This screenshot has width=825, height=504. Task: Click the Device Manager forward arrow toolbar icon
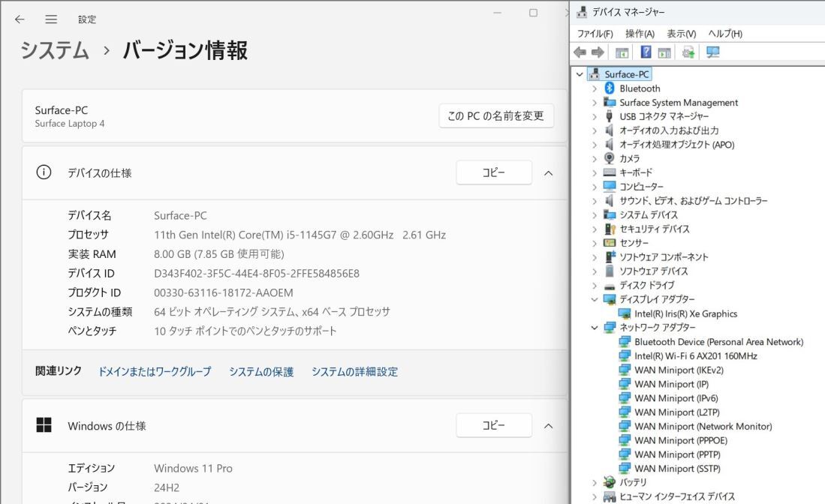click(x=598, y=52)
